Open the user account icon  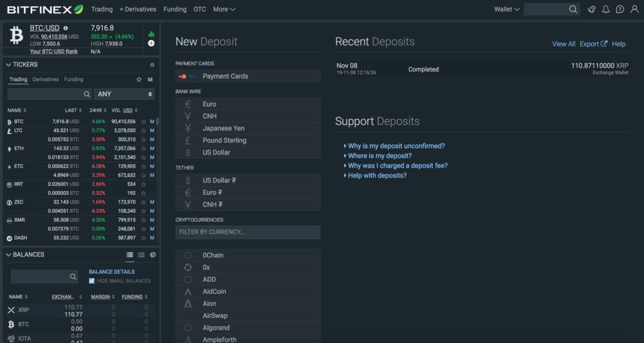point(635,9)
